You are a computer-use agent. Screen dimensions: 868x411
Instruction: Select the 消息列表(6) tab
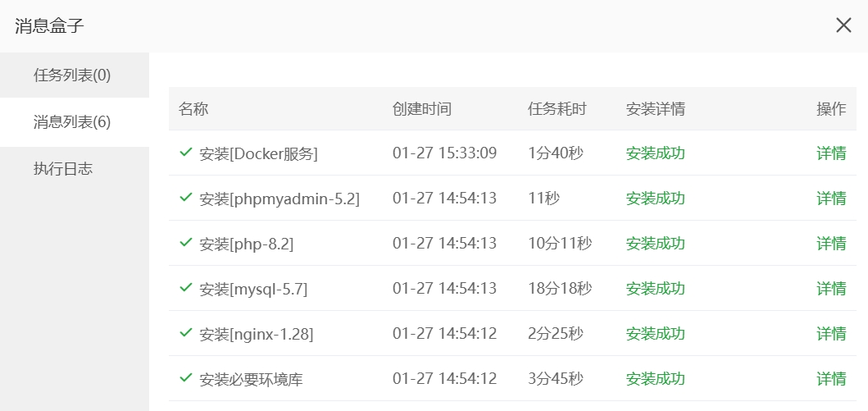72,122
